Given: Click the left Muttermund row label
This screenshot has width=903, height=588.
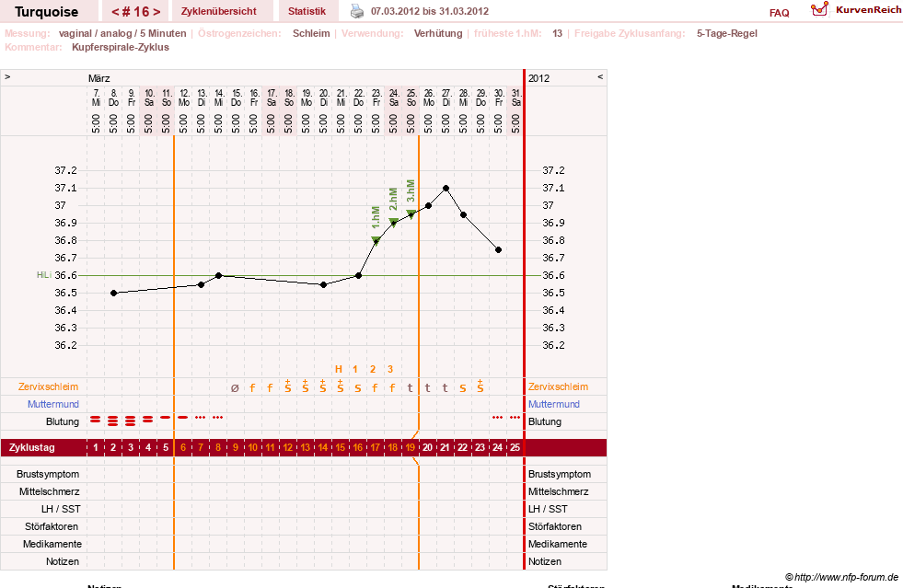Looking at the screenshot, I should coord(53,404).
